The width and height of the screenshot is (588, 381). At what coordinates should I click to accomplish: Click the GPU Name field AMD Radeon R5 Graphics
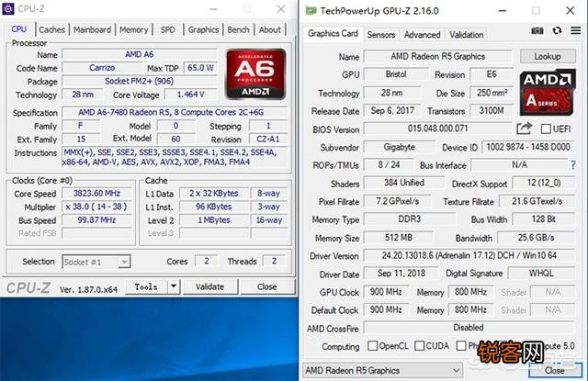438,56
